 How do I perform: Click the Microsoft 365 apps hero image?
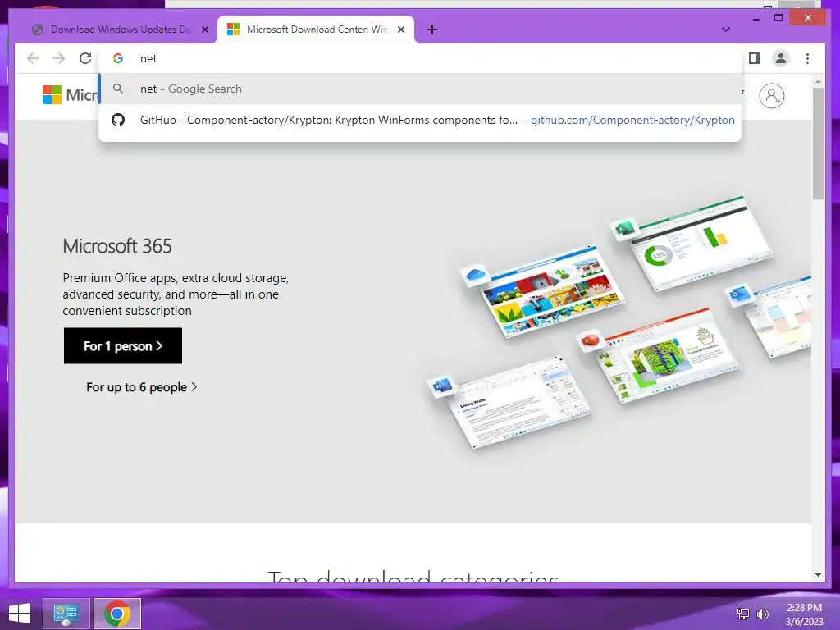click(x=619, y=324)
